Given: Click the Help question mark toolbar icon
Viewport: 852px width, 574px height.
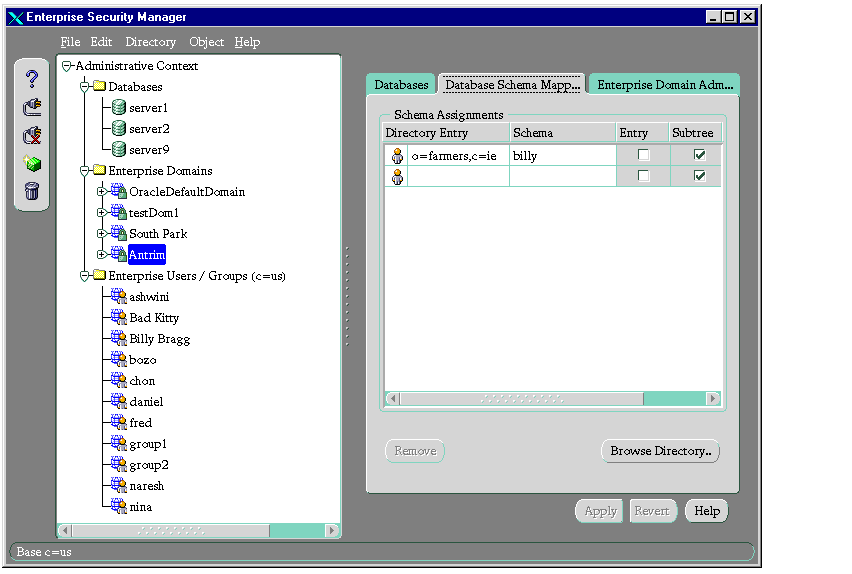Looking at the screenshot, I should (x=32, y=79).
